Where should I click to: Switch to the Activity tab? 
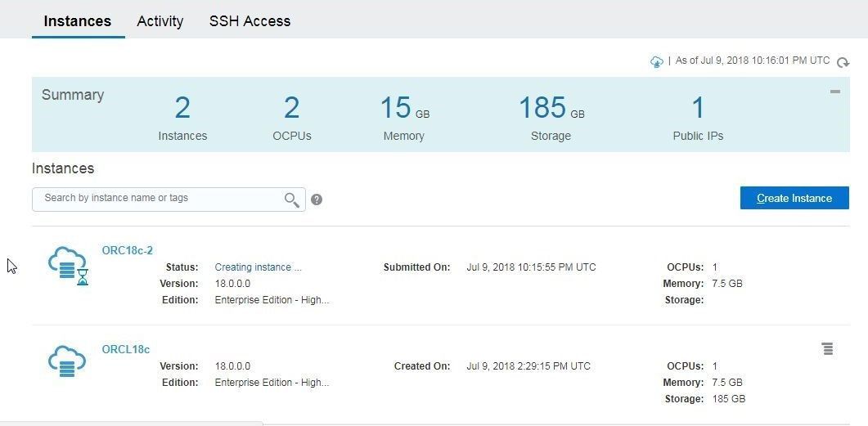(160, 21)
